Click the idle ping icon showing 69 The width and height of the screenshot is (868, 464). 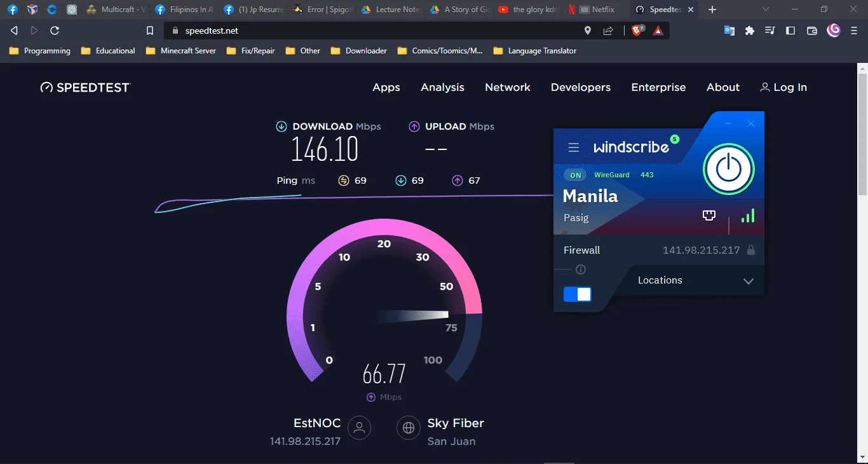coord(344,181)
